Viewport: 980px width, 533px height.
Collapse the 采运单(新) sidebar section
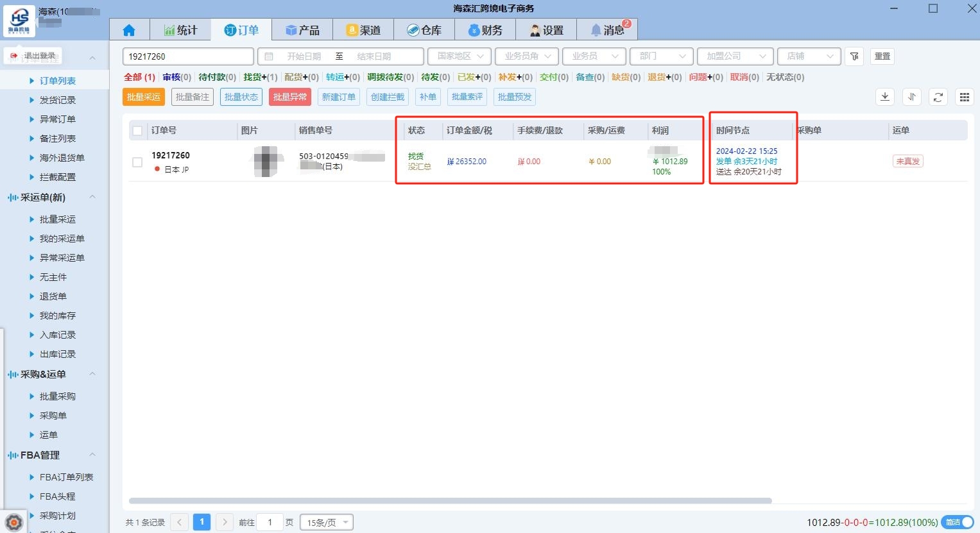(92, 197)
